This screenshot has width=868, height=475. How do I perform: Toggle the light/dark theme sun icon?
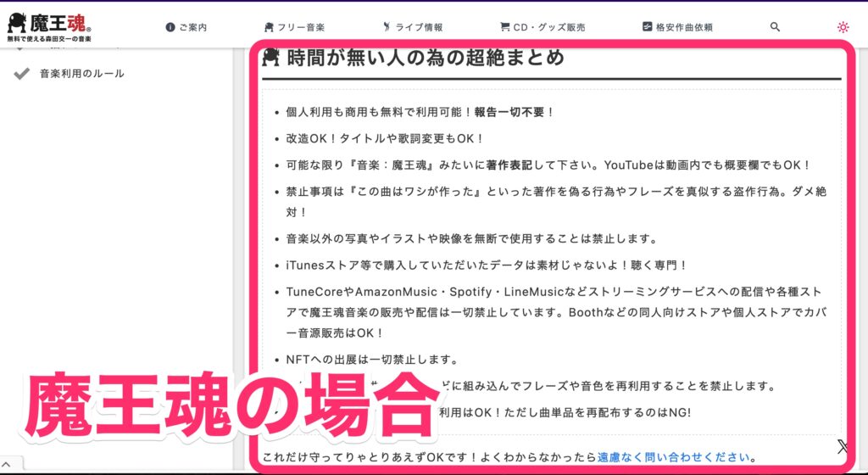(x=843, y=26)
